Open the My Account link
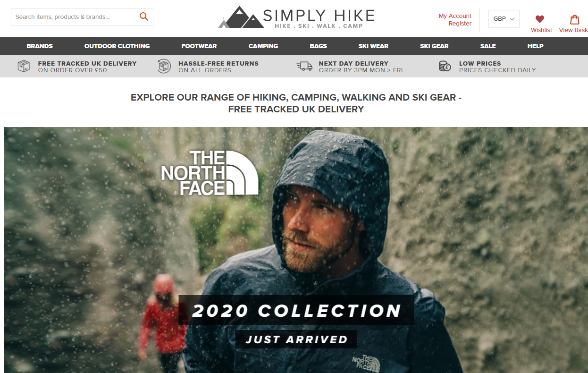The height and width of the screenshot is (373, 588). pos(455,16)
